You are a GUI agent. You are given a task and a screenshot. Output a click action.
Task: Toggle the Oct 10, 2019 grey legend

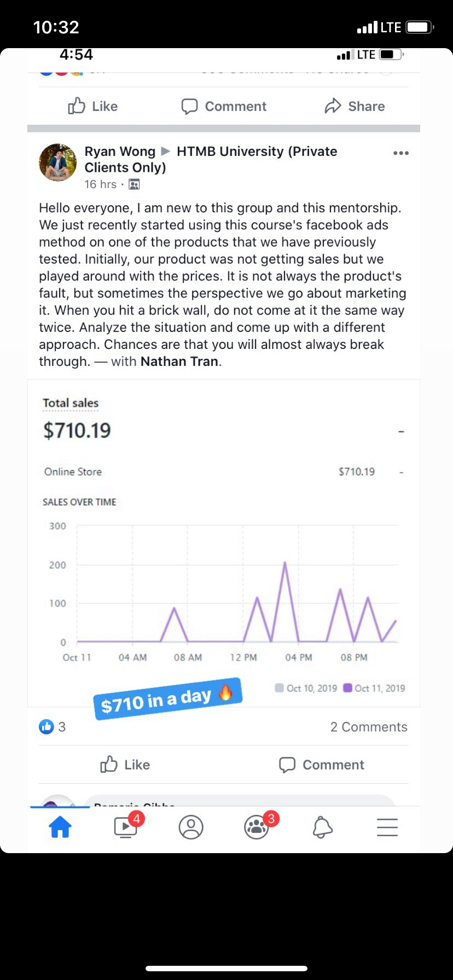coord(306,688)
